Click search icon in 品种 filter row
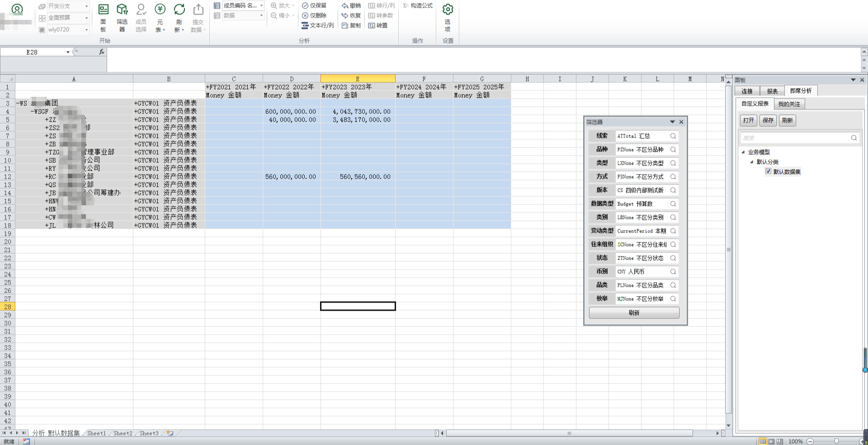The image size is (868, 445). click(x=673, y=149)
